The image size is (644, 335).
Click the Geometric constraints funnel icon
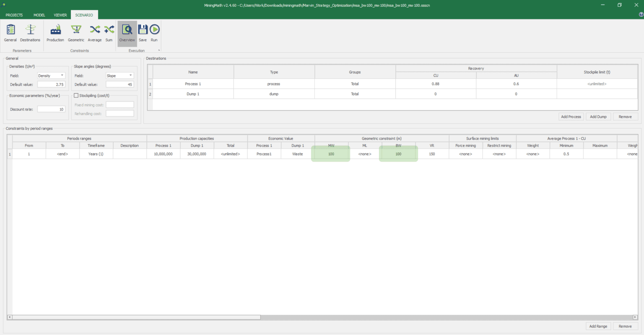[76, 29]
